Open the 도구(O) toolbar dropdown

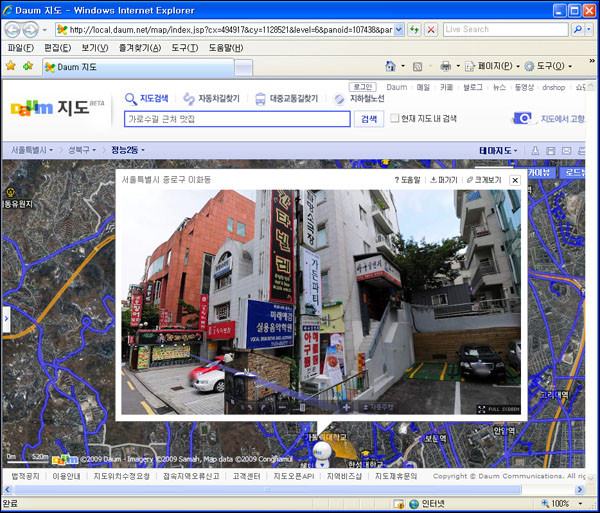548,67
